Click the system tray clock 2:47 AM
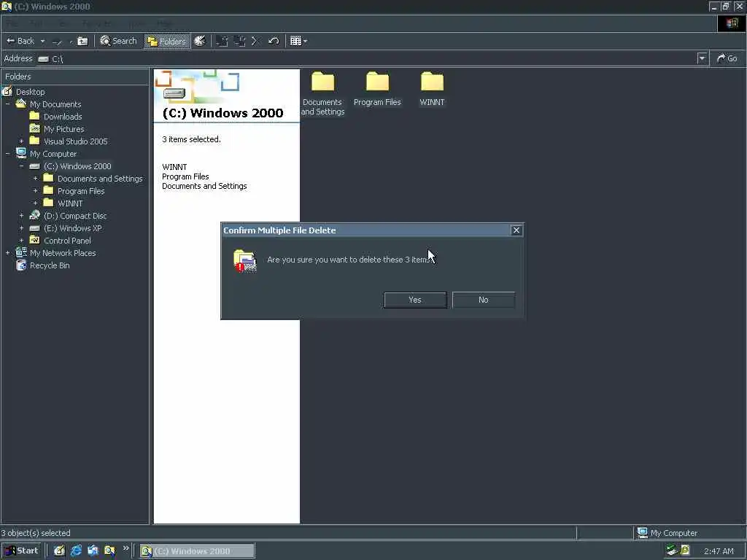 point(719,551)
